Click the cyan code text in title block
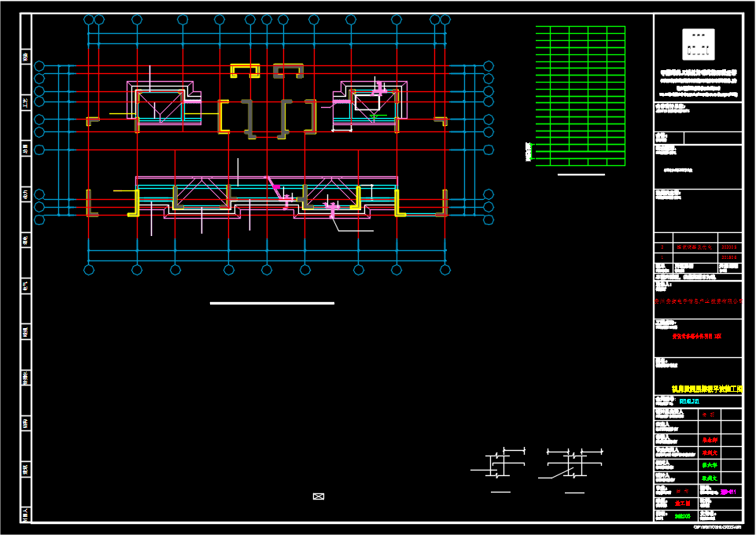Screen dimensions: 756x535 coord(689,401)
